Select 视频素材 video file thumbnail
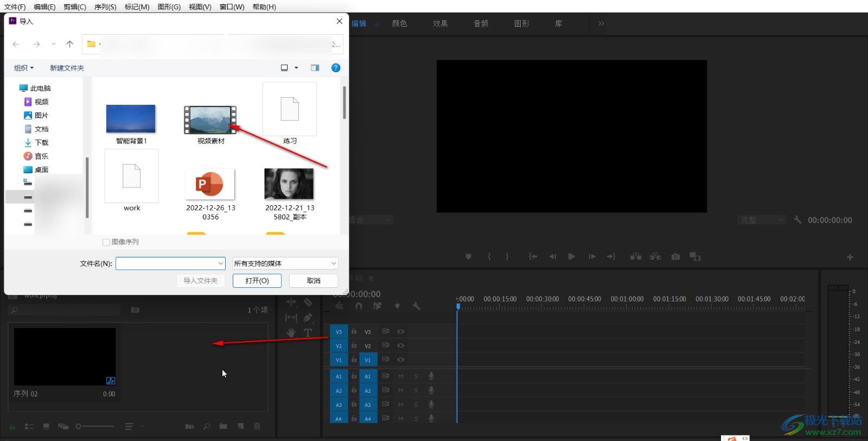 point(210,120)
